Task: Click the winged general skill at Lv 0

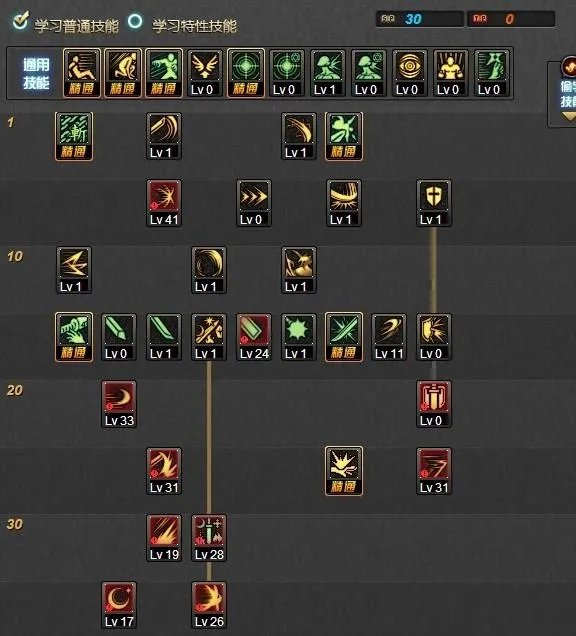Action: click(205, 73)
